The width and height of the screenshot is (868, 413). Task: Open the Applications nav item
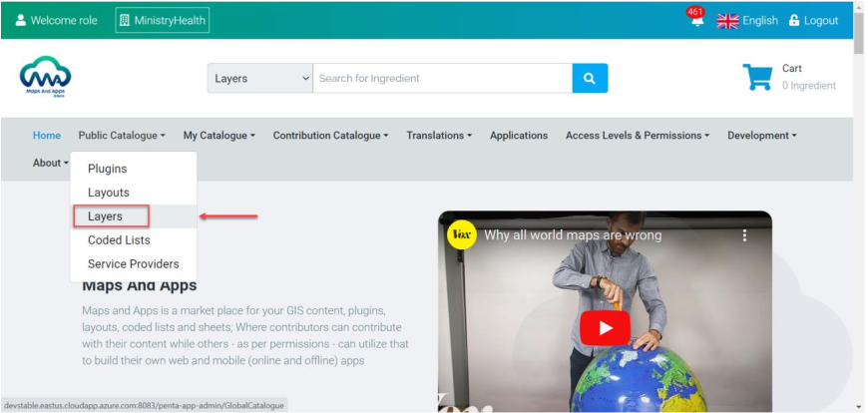(519, 136)
